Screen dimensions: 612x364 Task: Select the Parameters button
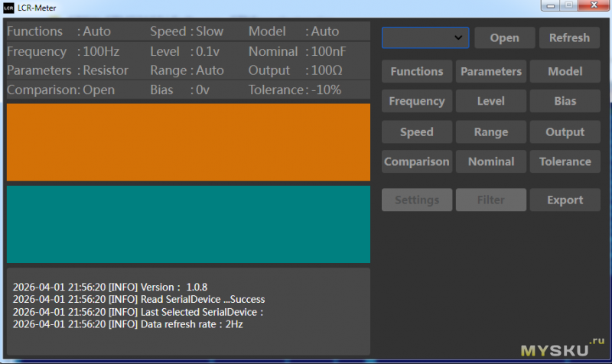pos(491,71)
